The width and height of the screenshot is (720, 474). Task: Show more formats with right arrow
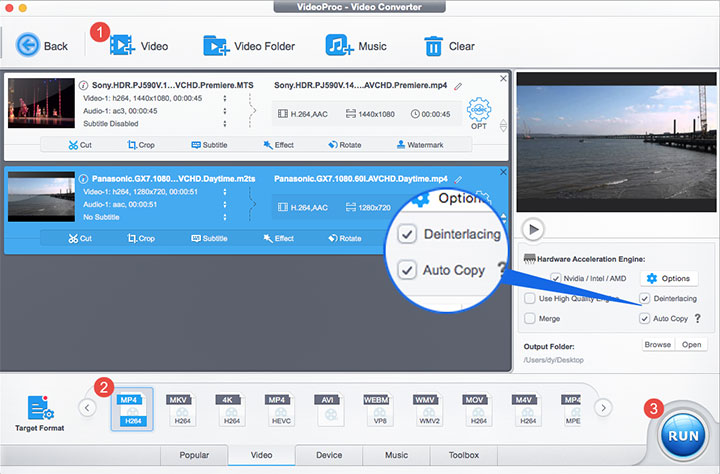point(603,407)
